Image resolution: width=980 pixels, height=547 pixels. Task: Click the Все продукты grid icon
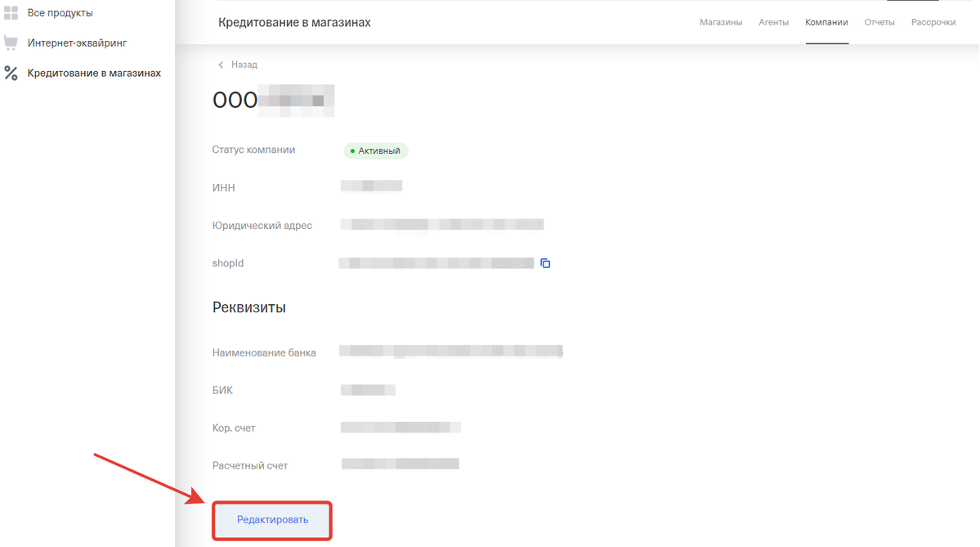point(11,13)
